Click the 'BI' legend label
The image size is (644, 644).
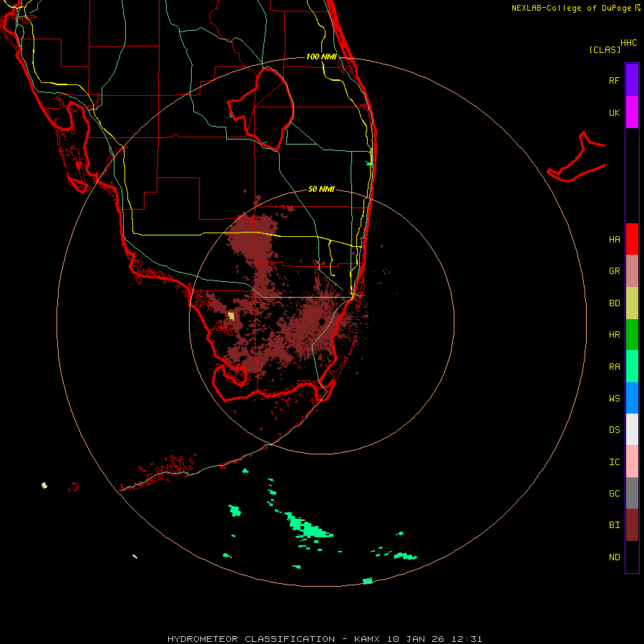pos(614,525)
